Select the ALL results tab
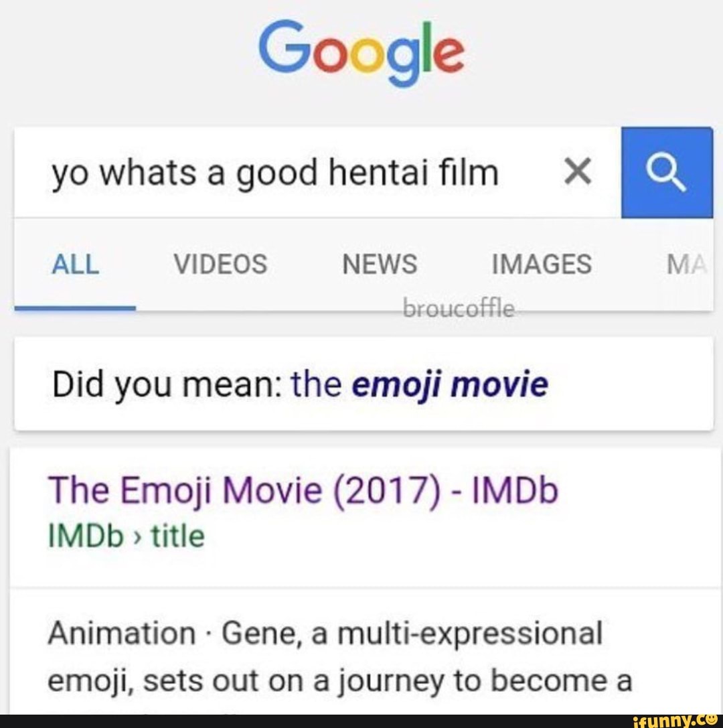The width and height of the screenshot is (723, 728). [x=75, y=264]
